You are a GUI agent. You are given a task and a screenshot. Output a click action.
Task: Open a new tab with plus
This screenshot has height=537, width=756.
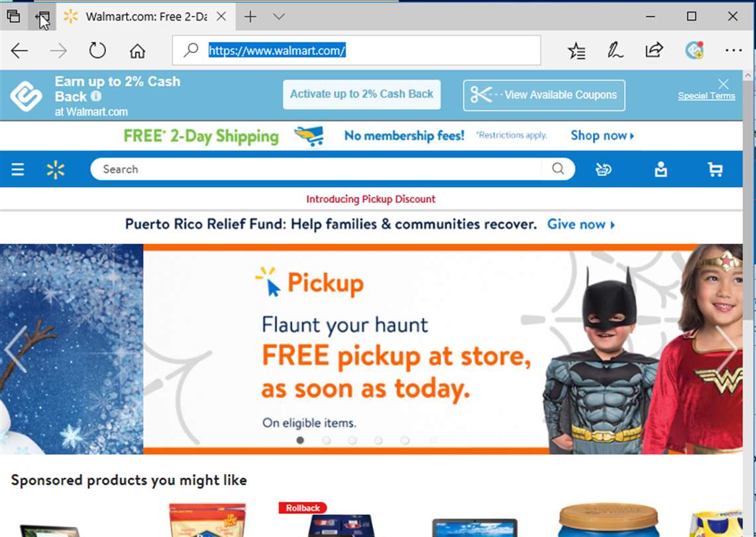[250, 17]
